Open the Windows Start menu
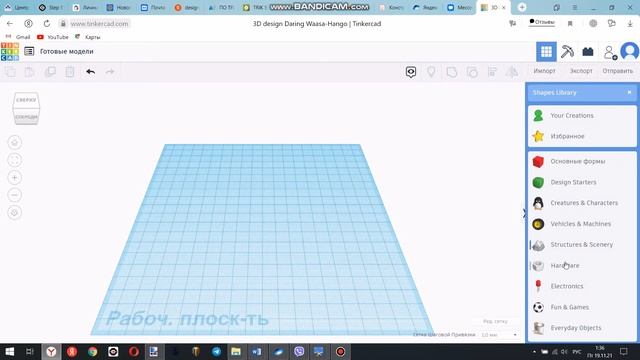 tap(9, 351)
